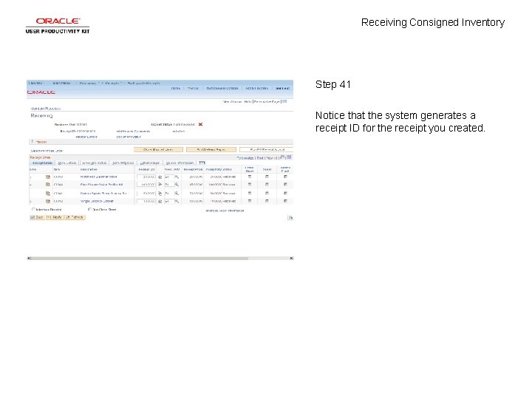Toggle Serial checkbox in fourth receipt row
The width and height of the screenshot is (532, 399).
pos(267,201)
